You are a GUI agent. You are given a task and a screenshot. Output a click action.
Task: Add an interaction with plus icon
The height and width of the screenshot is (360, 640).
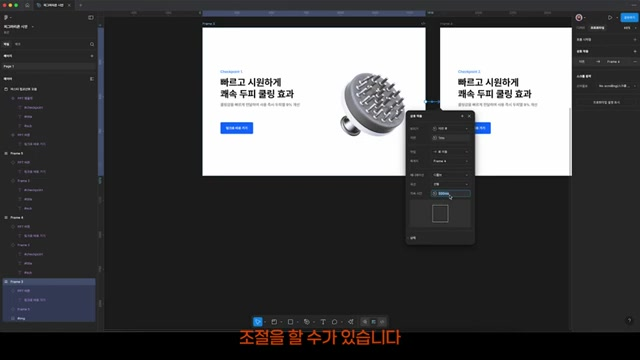click(x=635, y=51)
